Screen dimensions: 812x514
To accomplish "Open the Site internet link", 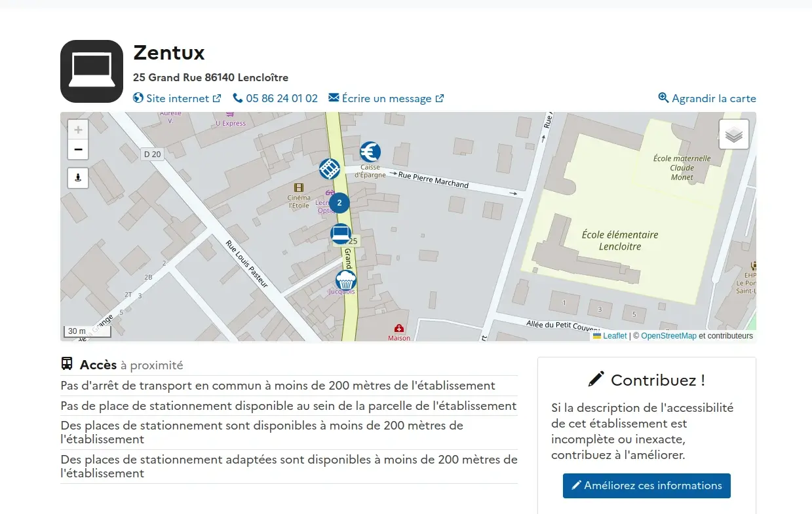I will click(x=177, y=98).
